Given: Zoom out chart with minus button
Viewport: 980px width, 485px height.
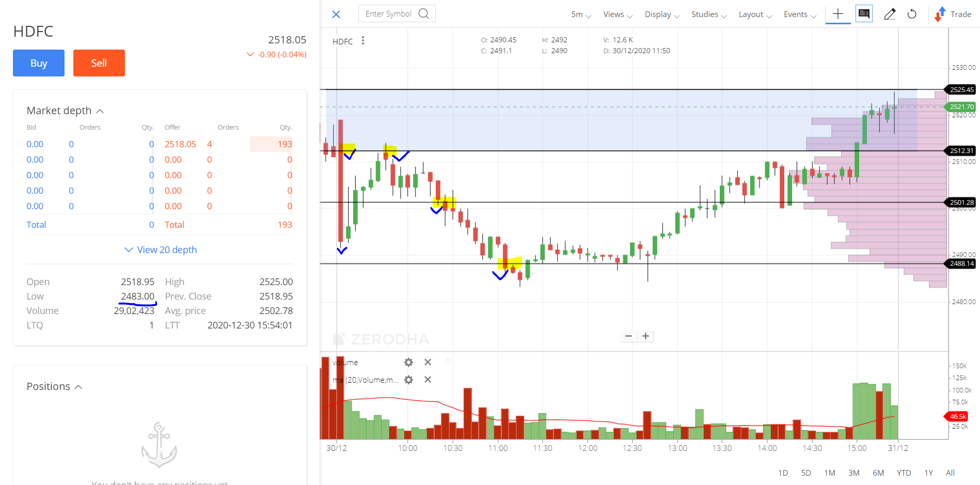Looking at the screenshot, I should [628, 336].
